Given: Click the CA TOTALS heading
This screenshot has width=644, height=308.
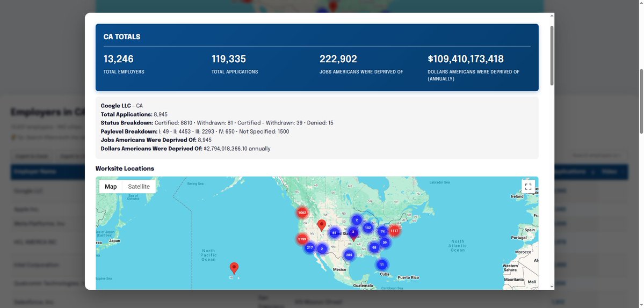Looking at the screenshot, I should pyautogui.click(x=122, y=37).
